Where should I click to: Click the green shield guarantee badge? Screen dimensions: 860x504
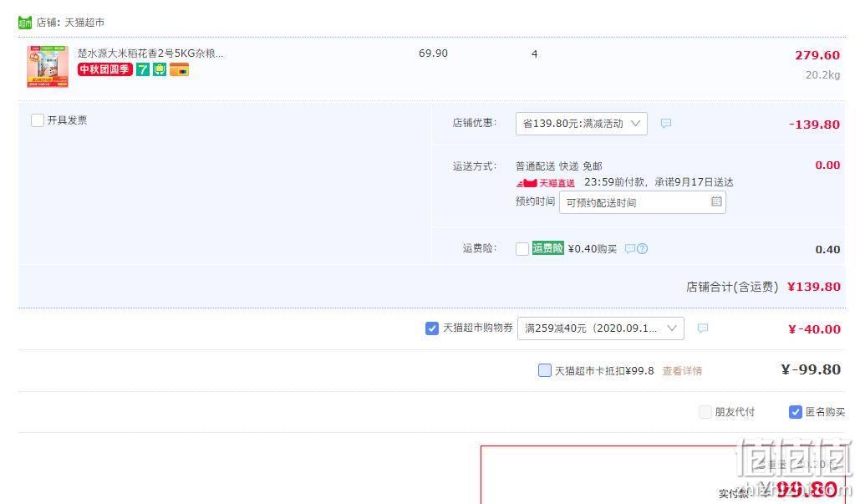pos(160,69)
